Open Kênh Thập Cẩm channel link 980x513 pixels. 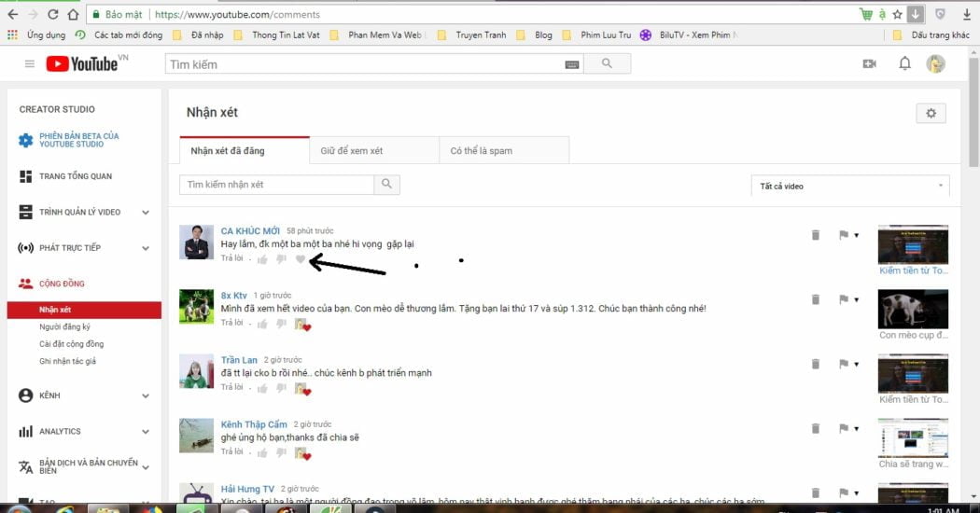(x=254, y=424)
